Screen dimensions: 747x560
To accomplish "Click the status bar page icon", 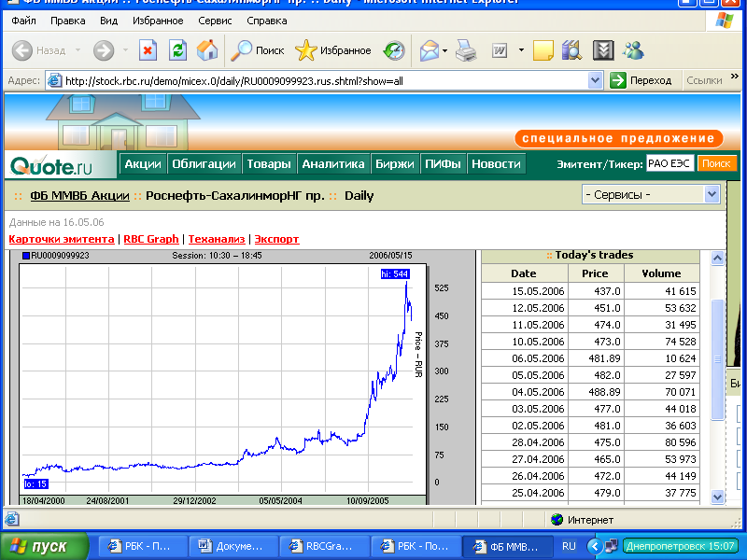I will [12, 519].
